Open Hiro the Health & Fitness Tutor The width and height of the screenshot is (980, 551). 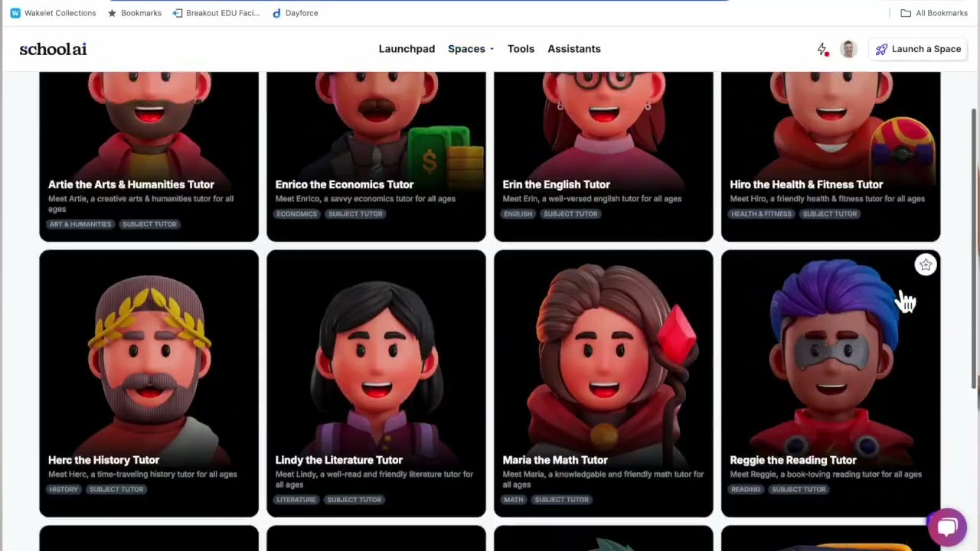click(831, 156)
